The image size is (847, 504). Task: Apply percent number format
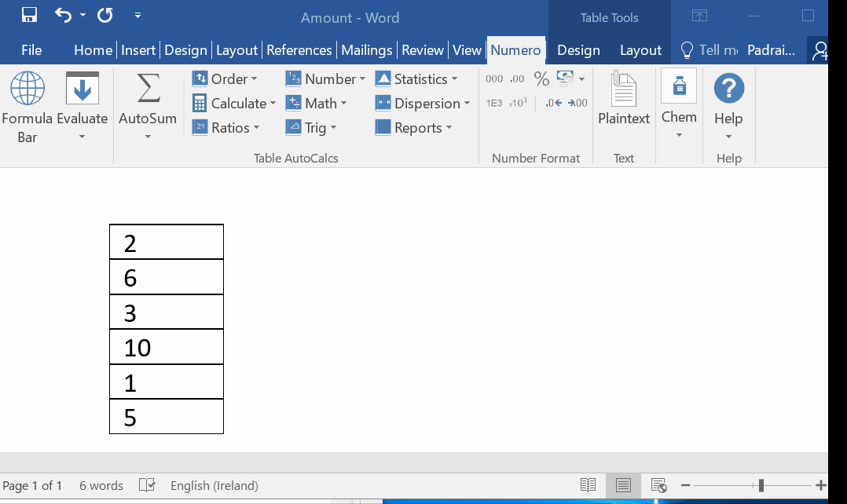coord(541,79)
